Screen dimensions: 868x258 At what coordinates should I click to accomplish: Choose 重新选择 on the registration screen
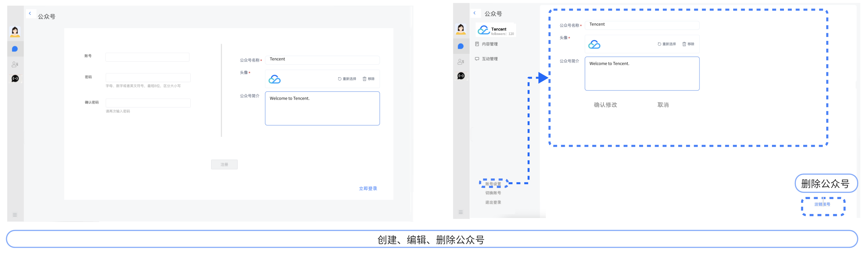347,79
